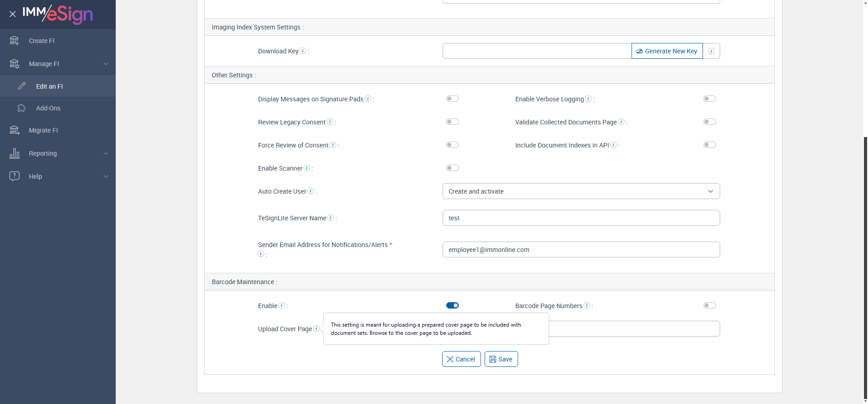Click the Migrate FI sidebar icon
Viewport: 868px width, 404px height.
click(x=14, y=130)
